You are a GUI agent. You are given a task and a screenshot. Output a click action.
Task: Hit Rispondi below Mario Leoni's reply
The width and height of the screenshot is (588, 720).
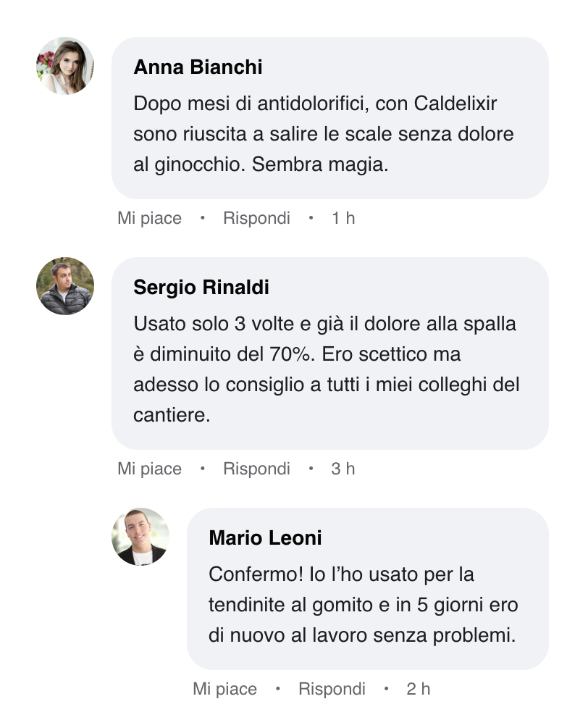332,689
